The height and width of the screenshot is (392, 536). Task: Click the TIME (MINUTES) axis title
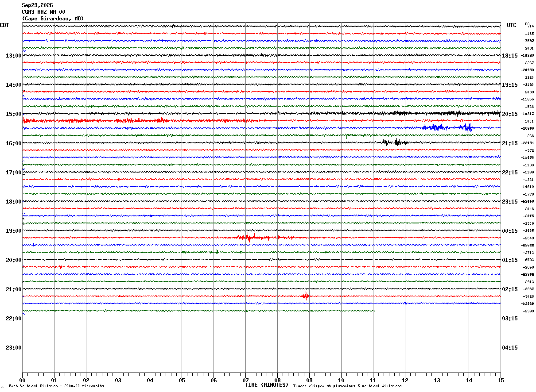[x=267, y=385]
